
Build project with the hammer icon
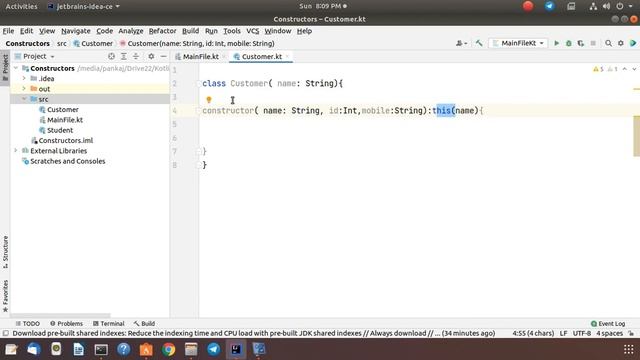479,43
